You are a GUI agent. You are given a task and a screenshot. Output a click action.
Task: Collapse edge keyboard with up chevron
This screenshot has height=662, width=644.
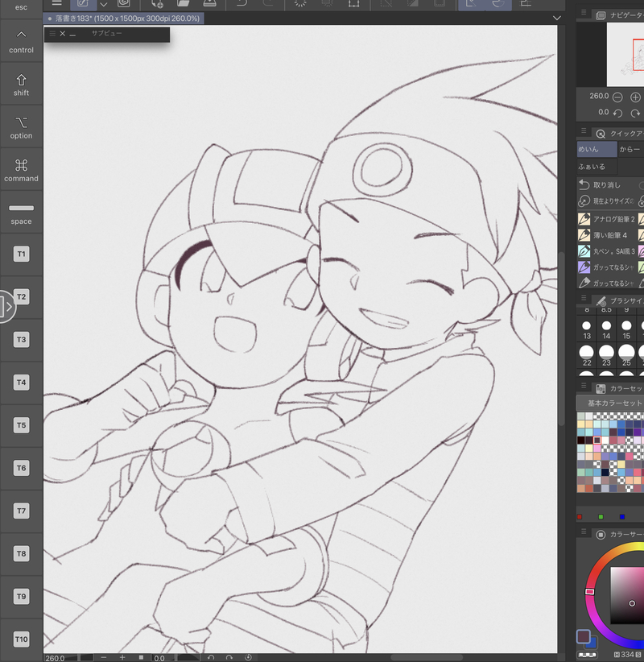(x=21, y=34)
